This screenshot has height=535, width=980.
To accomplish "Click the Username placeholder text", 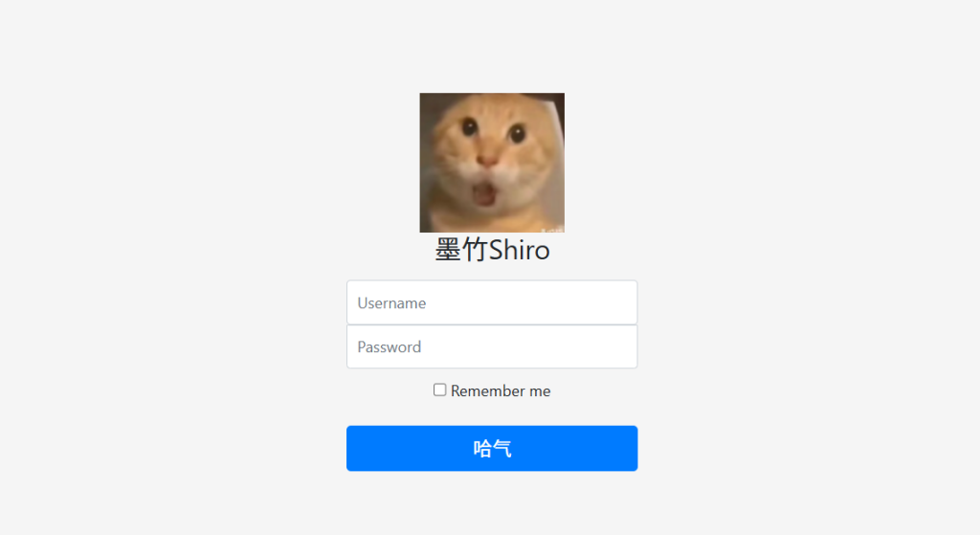I will click(391, 303).
